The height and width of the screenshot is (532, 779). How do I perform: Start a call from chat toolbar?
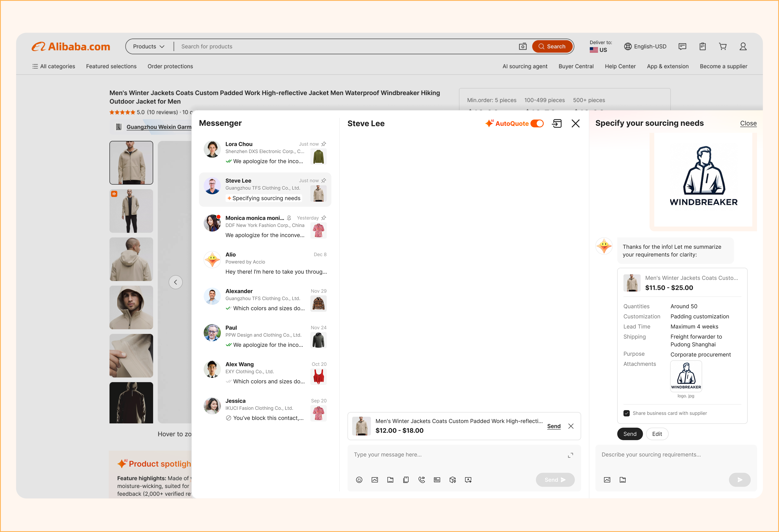click(422, 480)
